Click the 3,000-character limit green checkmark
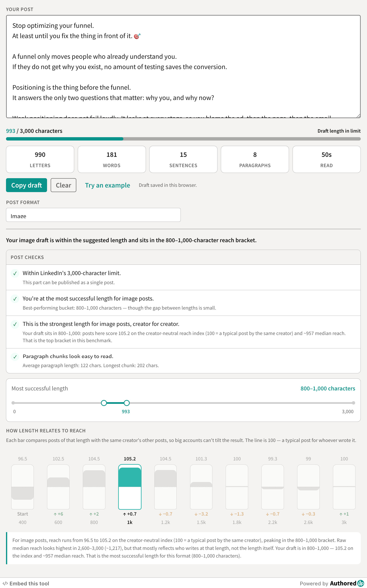 pos(15,273)
